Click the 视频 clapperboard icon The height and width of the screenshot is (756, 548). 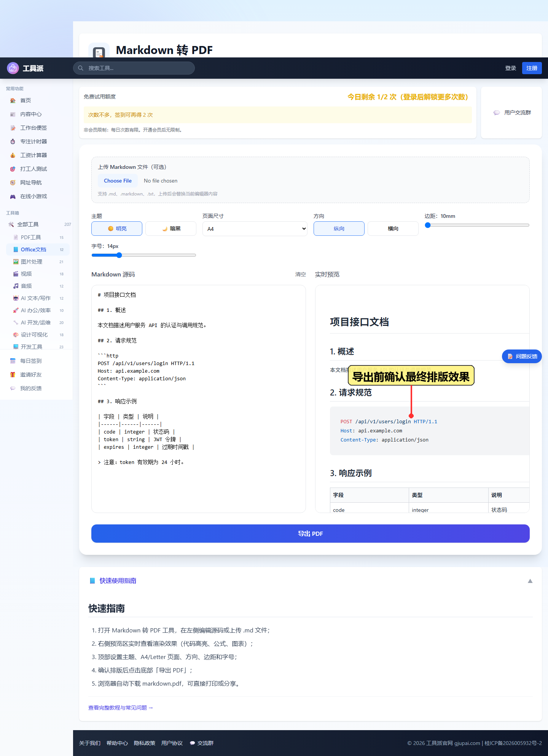click(16, 274)
